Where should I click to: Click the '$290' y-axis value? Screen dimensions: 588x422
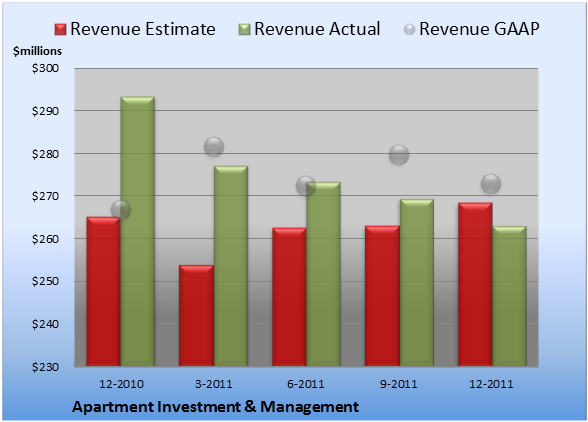point(45,111)
